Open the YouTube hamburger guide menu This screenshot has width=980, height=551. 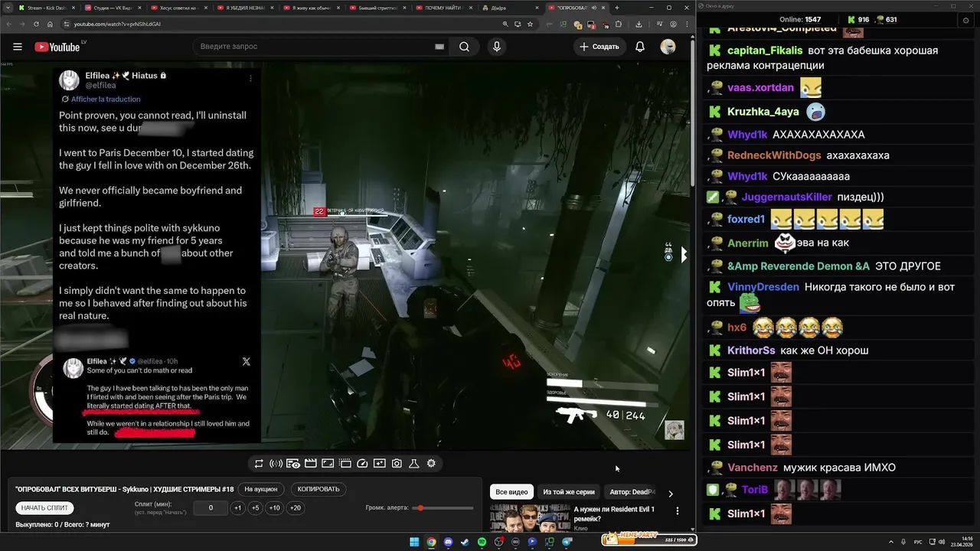click(18, 47)
